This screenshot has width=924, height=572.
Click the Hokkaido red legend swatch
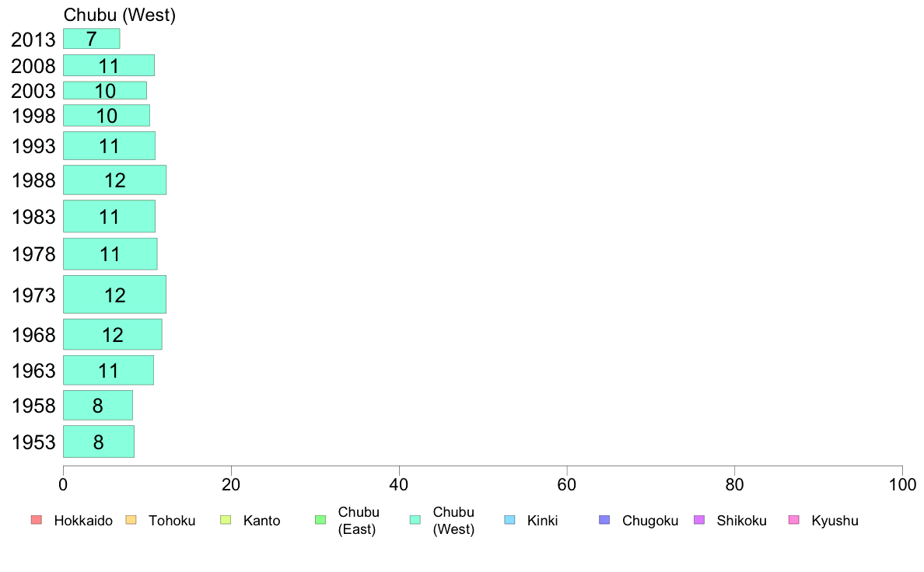pyautogui.click(x=37, y=520)
